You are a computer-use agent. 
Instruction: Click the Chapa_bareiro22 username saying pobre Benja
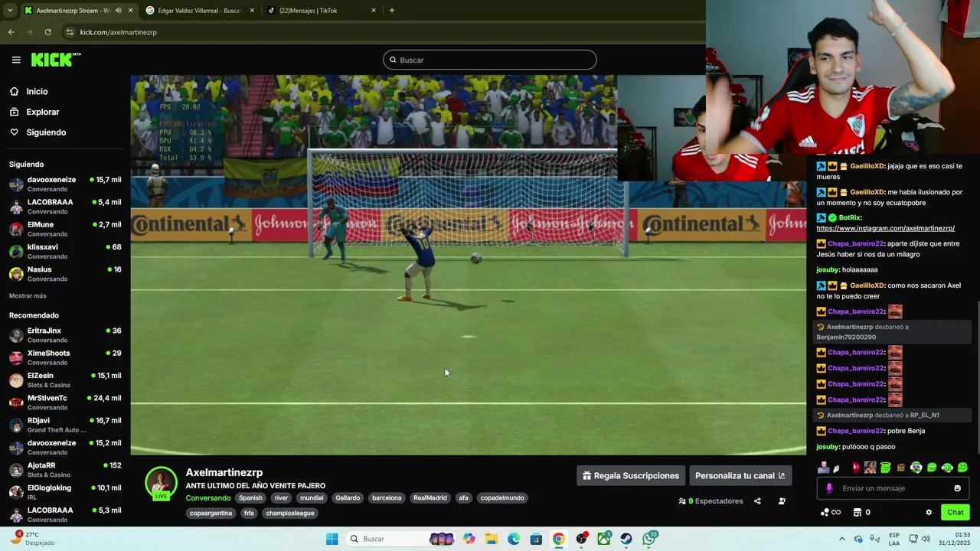click(856, 431)
